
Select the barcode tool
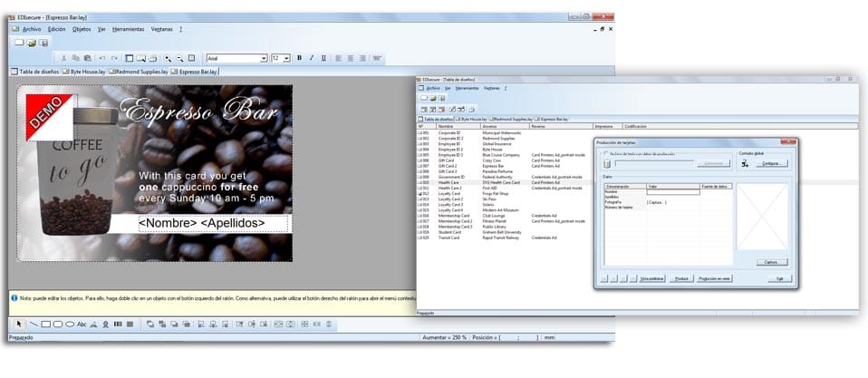click(117, 324)
